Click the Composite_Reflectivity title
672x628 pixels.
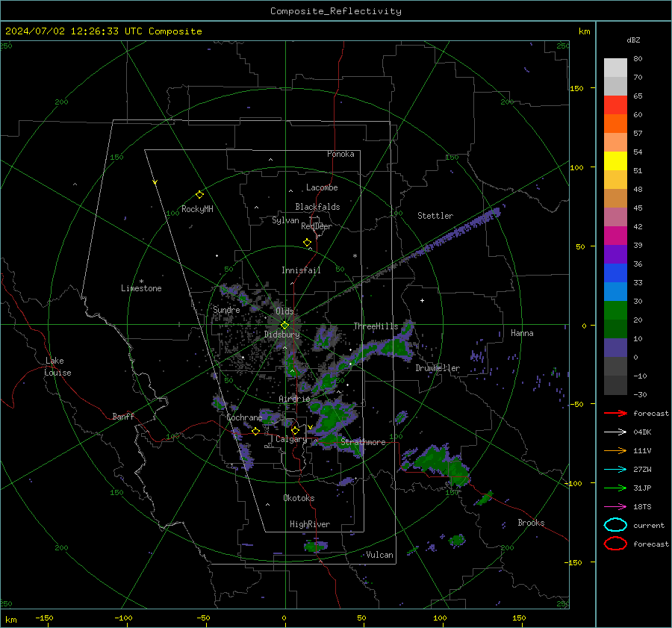click(336, 11)
